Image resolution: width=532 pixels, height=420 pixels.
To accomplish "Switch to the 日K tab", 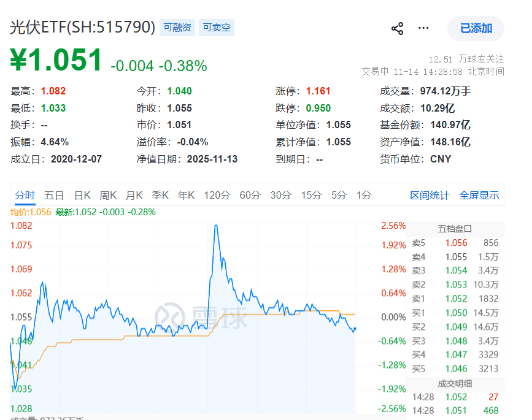I will coord(82,196).
